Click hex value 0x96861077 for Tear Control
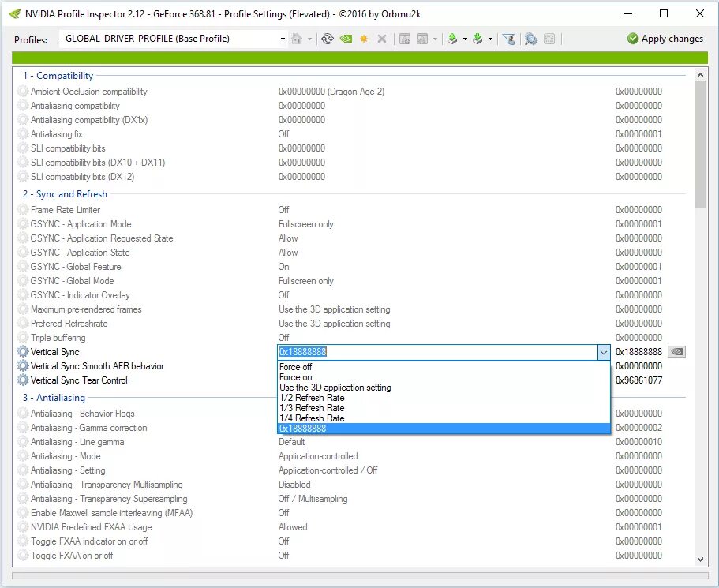Screen dimensions: 719x588 [x=638, y=380]
